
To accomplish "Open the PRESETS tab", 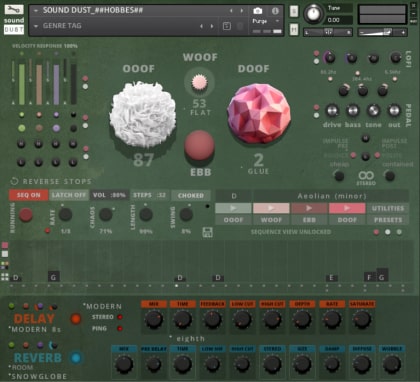I will coord(388,220).
